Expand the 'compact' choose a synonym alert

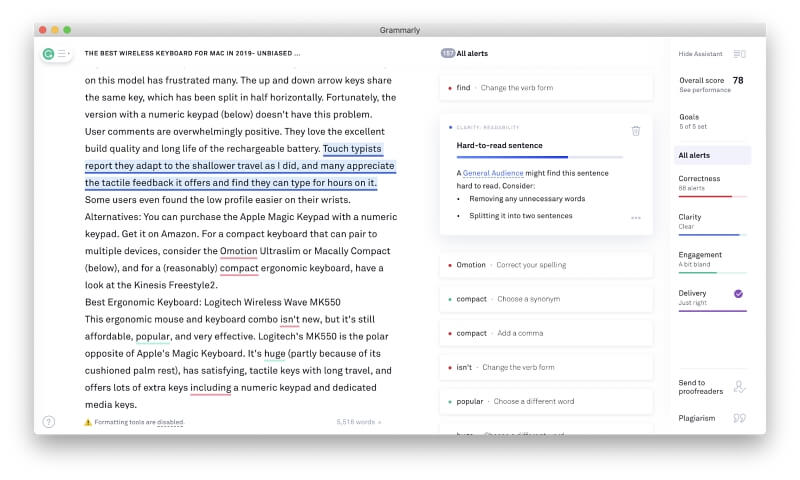pyautogui.click(x=545, y=299)
